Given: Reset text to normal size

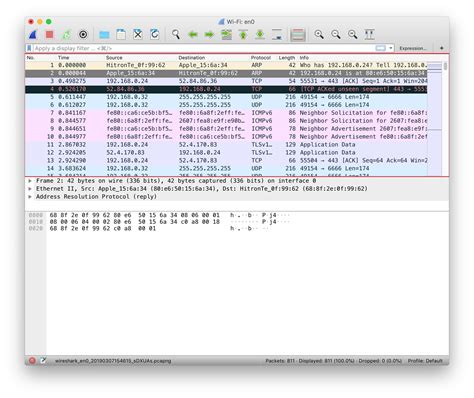Looking at the screenshot, I should click(353, 34).
